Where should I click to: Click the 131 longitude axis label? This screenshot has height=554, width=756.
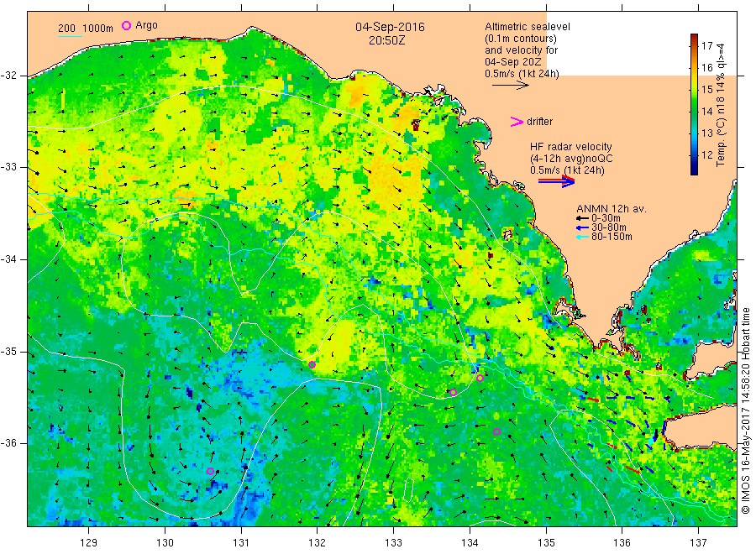(x=241, y=542)
